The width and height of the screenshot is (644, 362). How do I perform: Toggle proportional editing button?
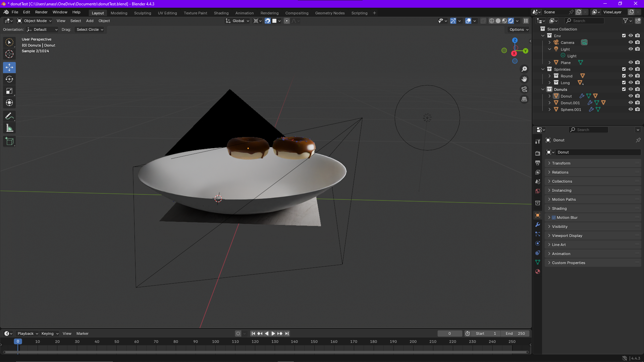click(x=287, y=21)
